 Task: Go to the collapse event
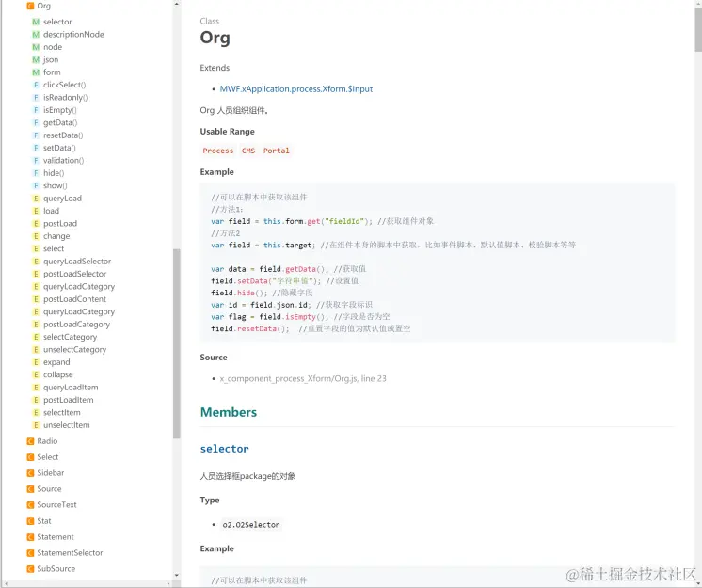pos(57,374)
